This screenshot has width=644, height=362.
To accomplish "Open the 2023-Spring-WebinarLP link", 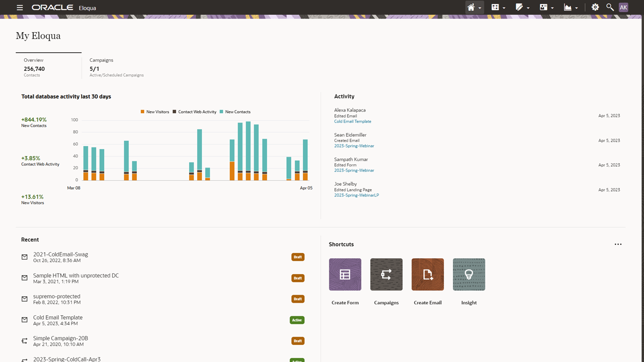I will [x=357, y=195].
